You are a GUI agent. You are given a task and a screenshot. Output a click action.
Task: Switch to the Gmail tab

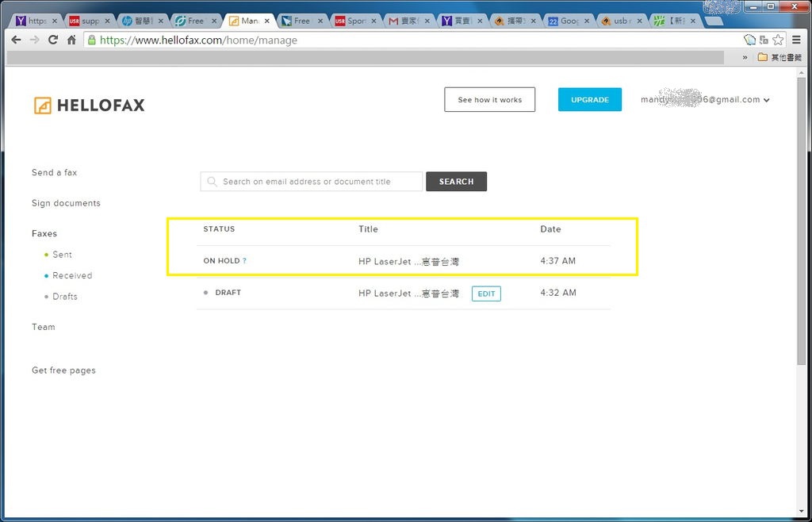[408, 21]
